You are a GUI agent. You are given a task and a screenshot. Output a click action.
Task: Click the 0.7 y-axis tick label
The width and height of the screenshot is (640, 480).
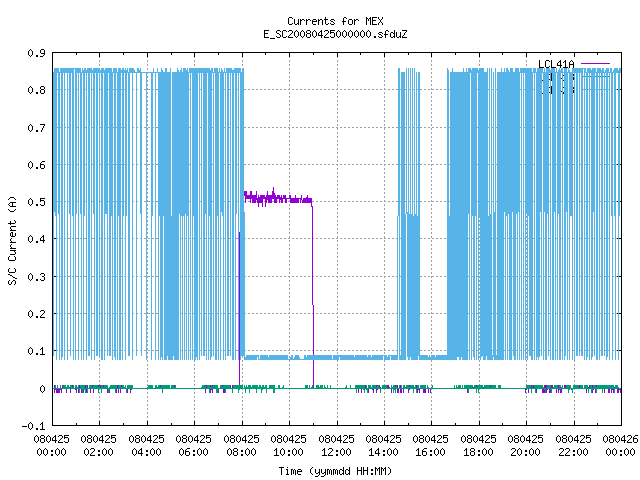(36, 128)
